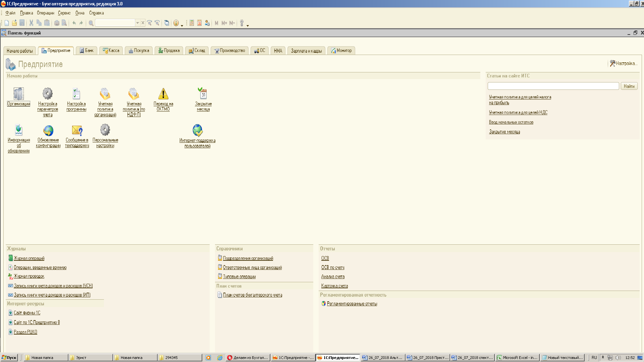Open Настройка программы checklist icon
The image size is (644, 362).
pyautogui.click(x=76, y=94)
